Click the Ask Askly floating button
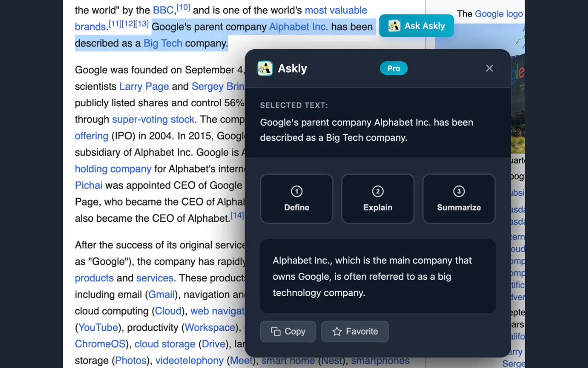This screenshot has height=368, width=588. [x=416, y=26]
